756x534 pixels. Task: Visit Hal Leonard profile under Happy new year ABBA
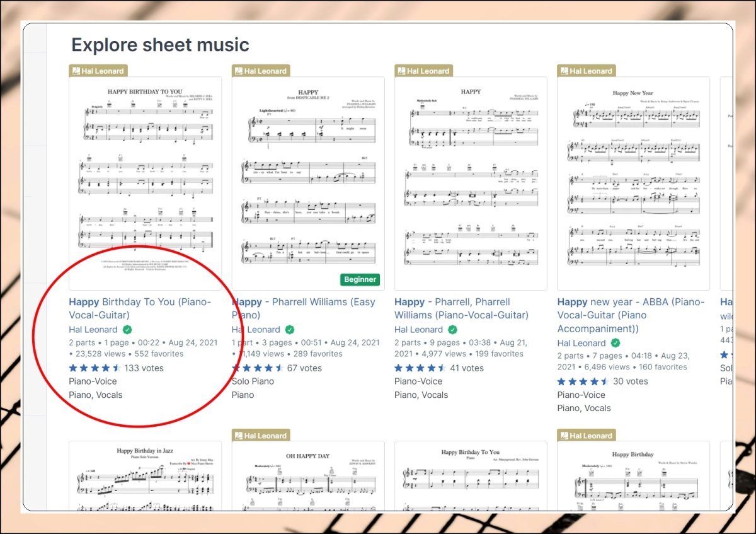pyautogui.click(x=581, y=343)
